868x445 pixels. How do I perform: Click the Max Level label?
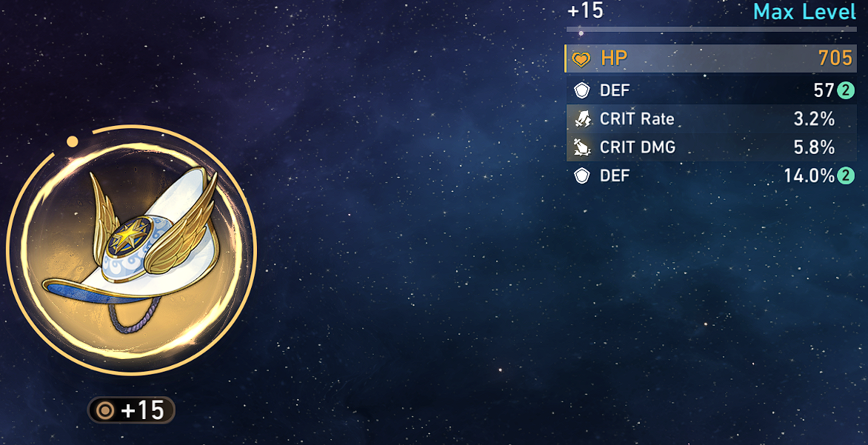tap(804, 12)
